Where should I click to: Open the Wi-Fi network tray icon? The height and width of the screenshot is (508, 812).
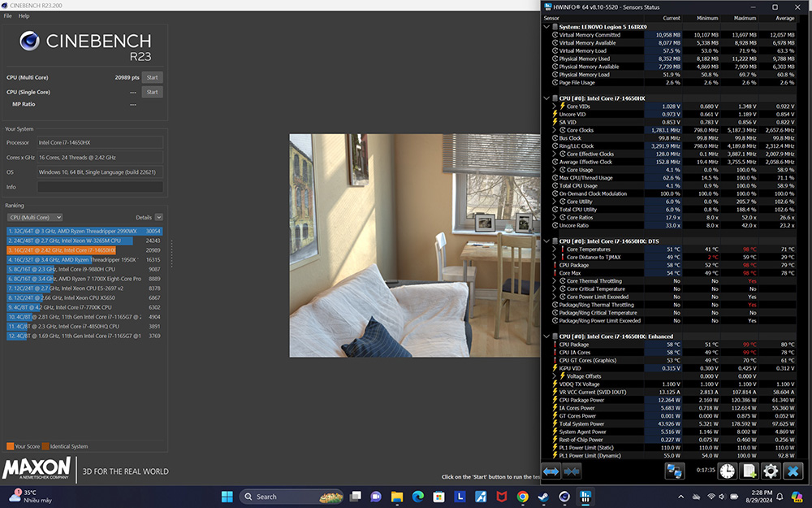711,497
